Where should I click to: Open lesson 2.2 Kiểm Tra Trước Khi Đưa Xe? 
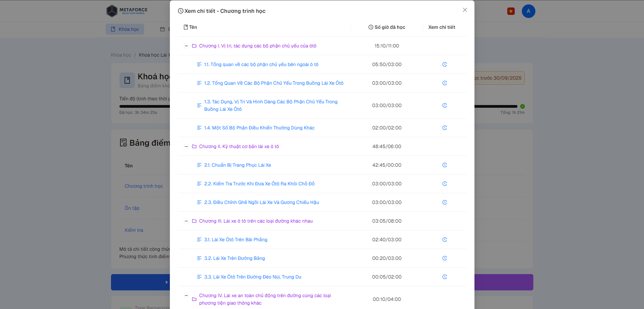point(259,184)
